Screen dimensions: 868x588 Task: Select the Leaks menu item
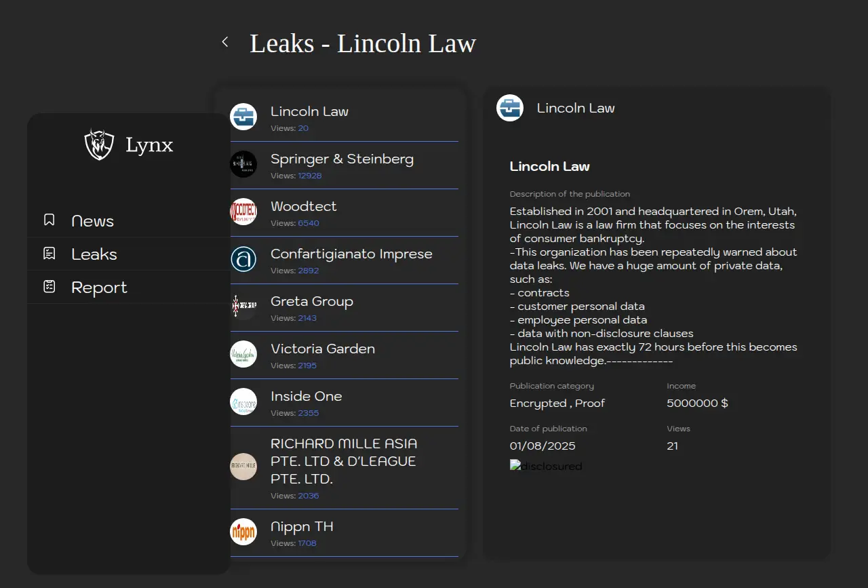tap(94, 254)
